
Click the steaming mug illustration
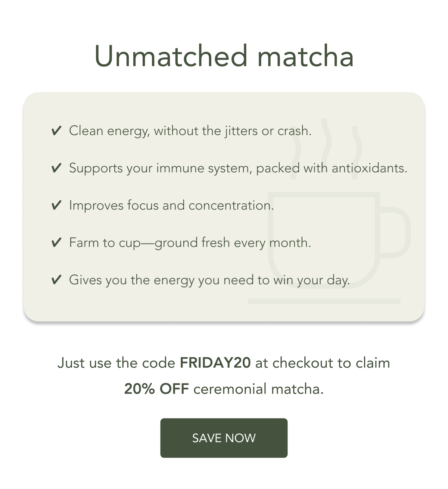pos(329,211)
